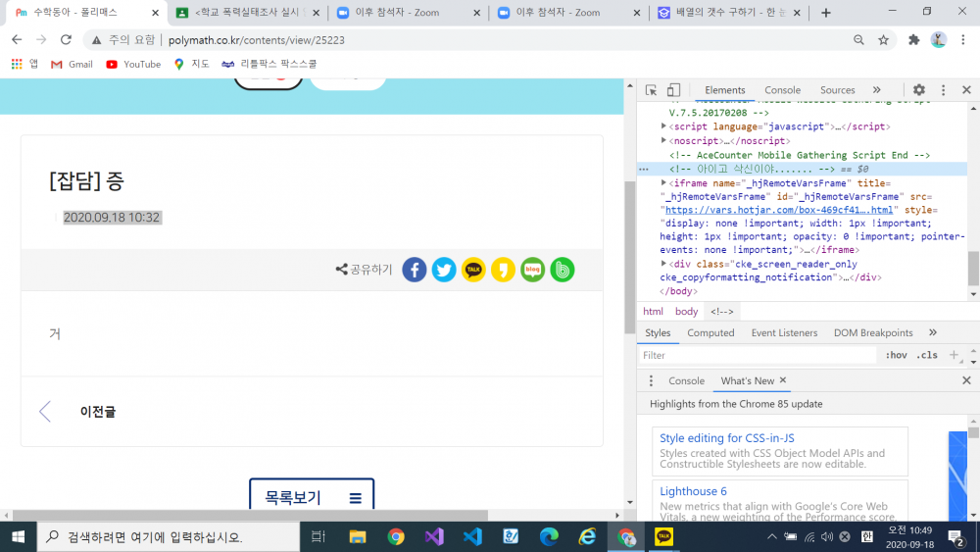The width and height of the screenshot is (980, 552).
Task: Open the 지도 maps bookmark
Action: click(x=191, y=64)
